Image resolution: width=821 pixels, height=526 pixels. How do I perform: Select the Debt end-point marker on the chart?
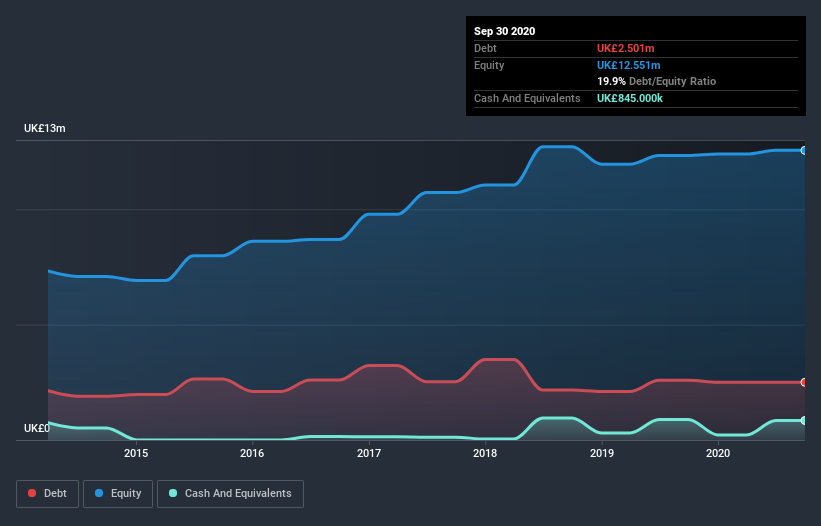pos(804,383)
